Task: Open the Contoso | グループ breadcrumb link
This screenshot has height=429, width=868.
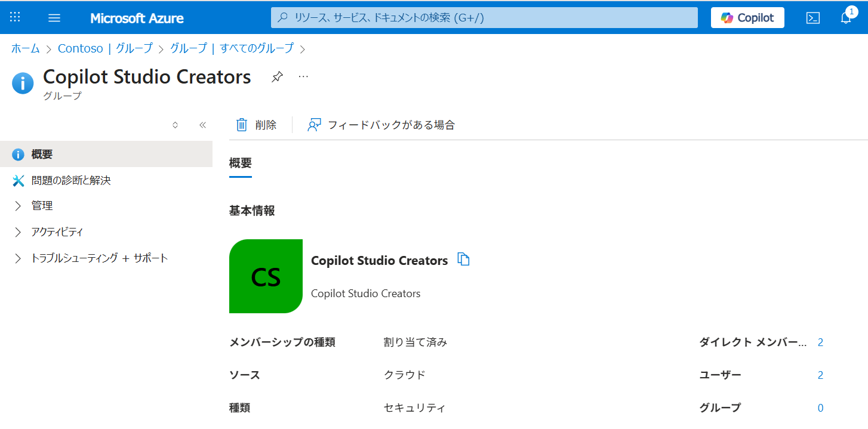Action: click(x=105, y=48)
